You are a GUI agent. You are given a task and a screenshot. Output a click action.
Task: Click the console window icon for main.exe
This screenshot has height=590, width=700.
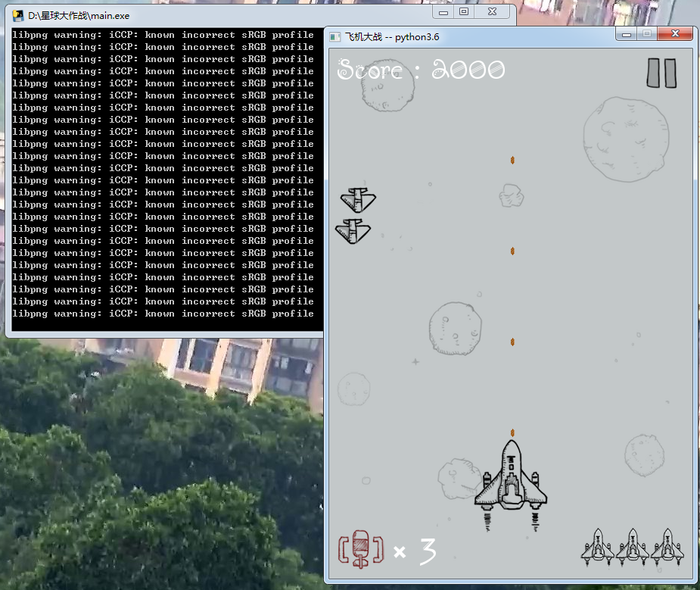coord(18,16)
